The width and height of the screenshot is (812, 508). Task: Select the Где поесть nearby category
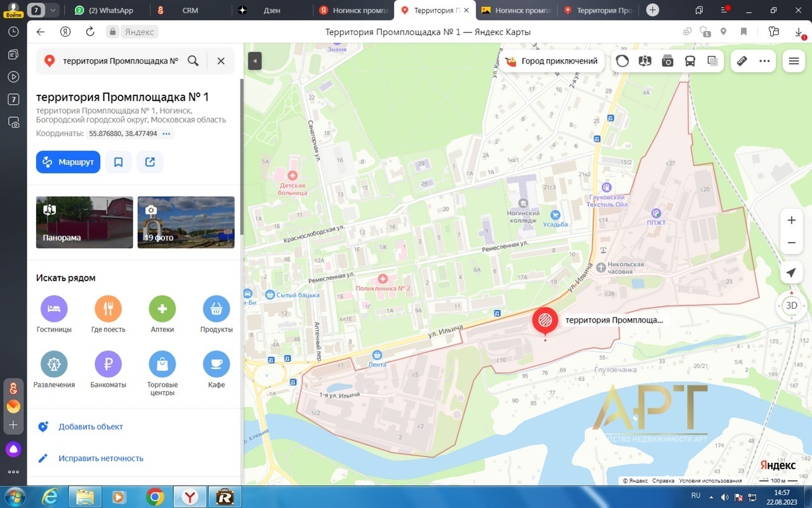pyautogui.click(x=108, y=314)
